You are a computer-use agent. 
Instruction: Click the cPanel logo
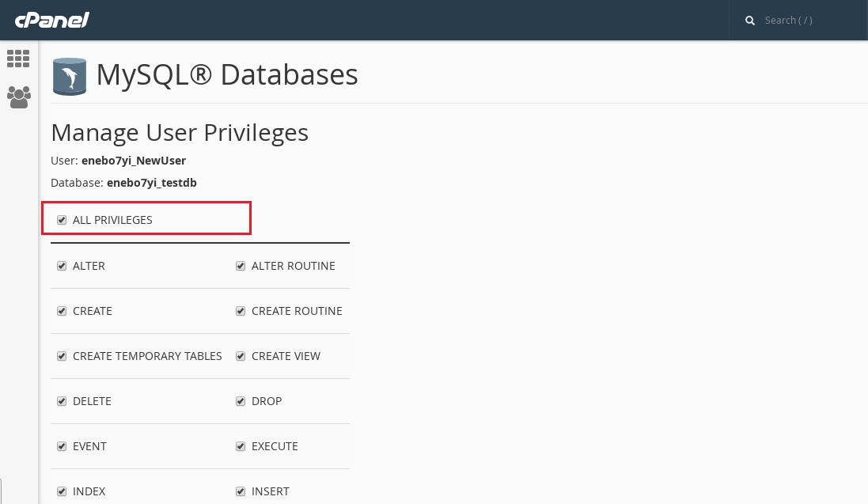(x=51, y=20)
